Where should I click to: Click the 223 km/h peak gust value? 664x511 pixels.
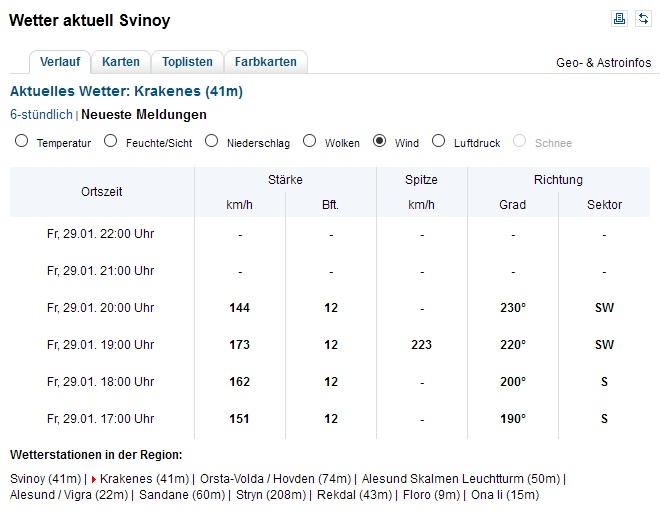click(x=421, y=345)
